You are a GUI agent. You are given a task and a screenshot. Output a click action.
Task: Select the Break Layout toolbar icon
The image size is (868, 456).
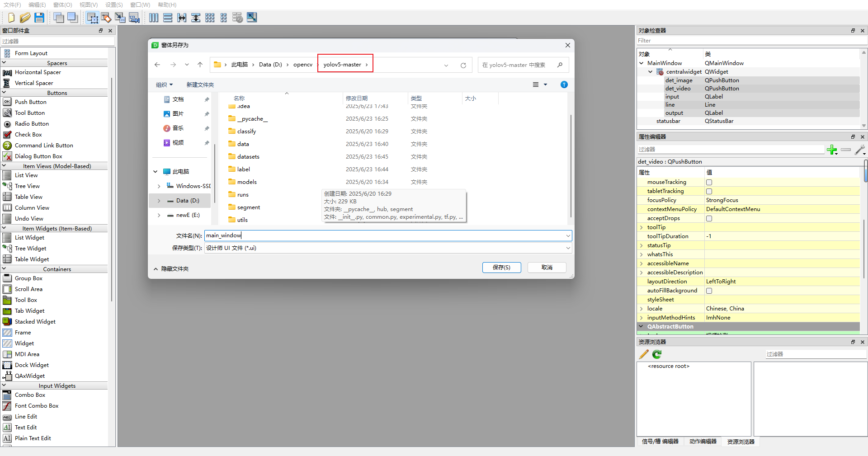click(237, 18)
